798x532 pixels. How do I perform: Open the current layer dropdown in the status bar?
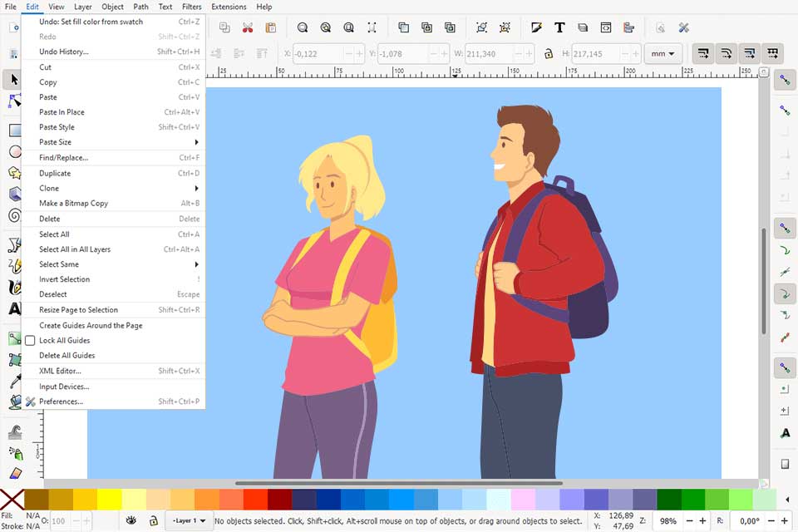(x=188, y=520)
